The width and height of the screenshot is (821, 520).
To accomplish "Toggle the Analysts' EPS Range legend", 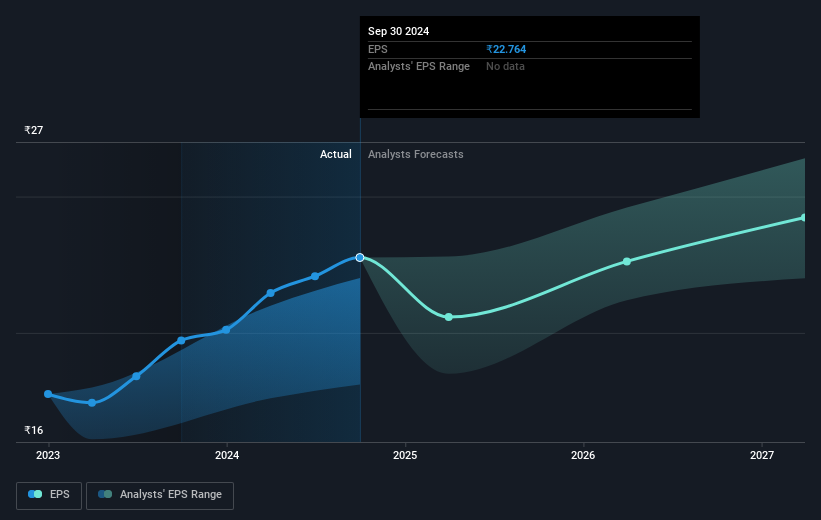I will [160, 495].
